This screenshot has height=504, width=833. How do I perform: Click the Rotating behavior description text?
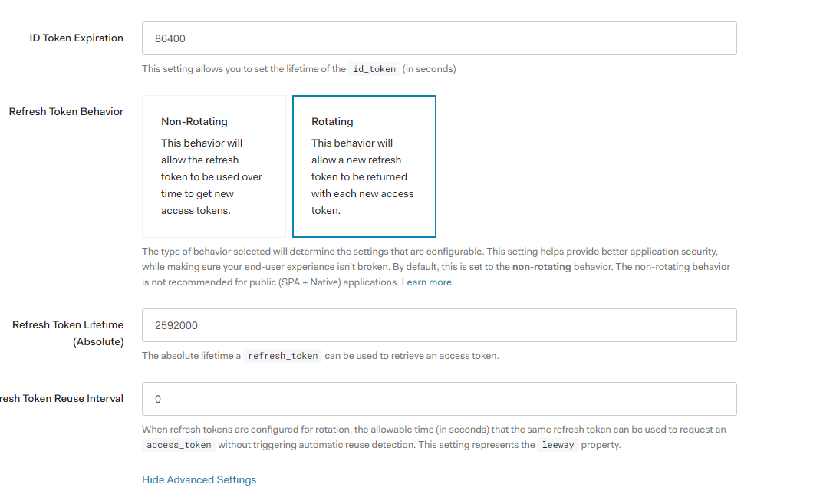click(x=363, y=176)
